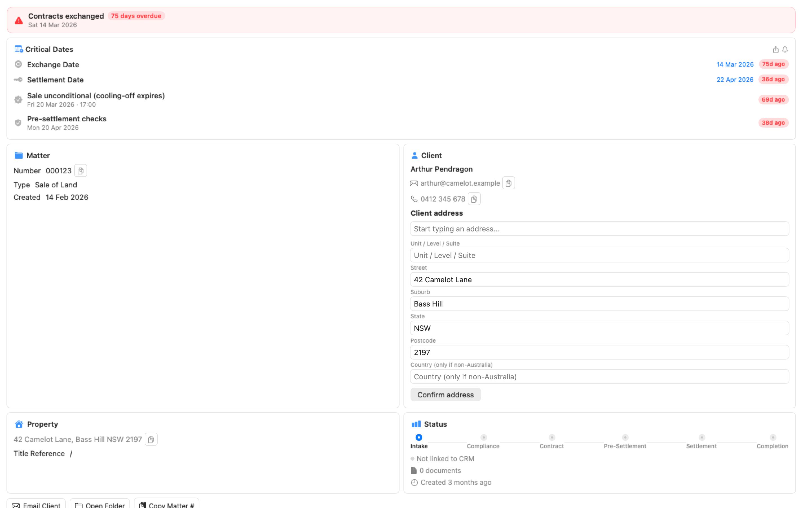This screenshot has width=812, height=508.
Task: Copy the property address
Action: [x=151, y=439]
